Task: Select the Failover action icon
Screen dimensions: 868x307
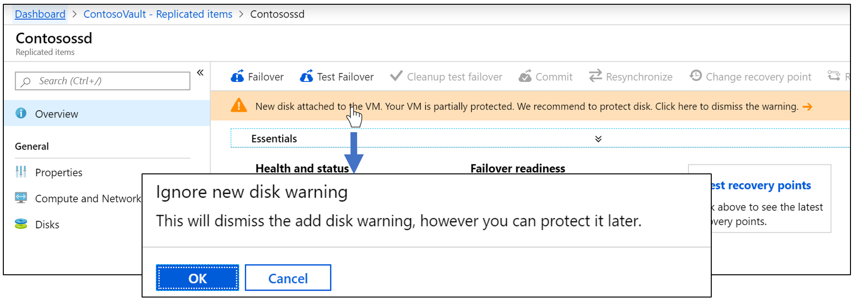Action: [x=238, y=76]
